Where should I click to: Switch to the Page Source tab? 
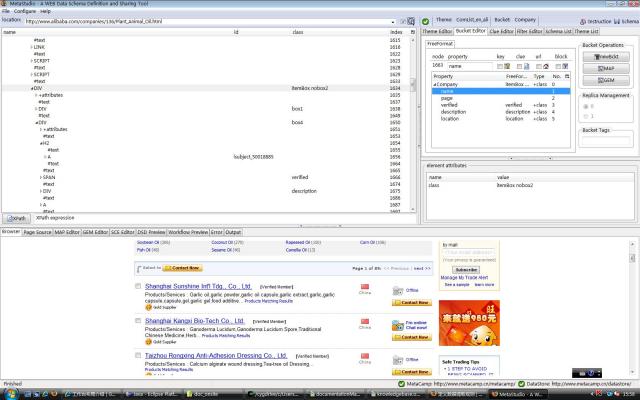[37, 232]
